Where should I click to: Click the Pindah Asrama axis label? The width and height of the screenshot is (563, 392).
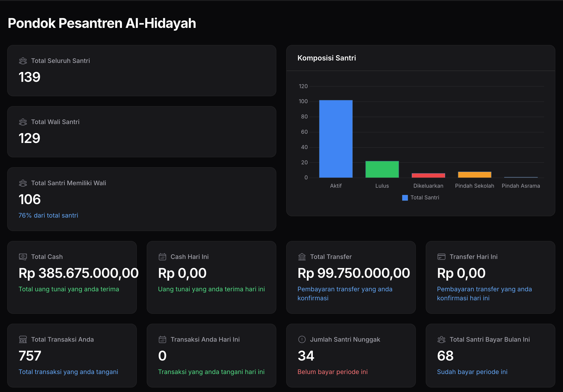pos(521,186)
